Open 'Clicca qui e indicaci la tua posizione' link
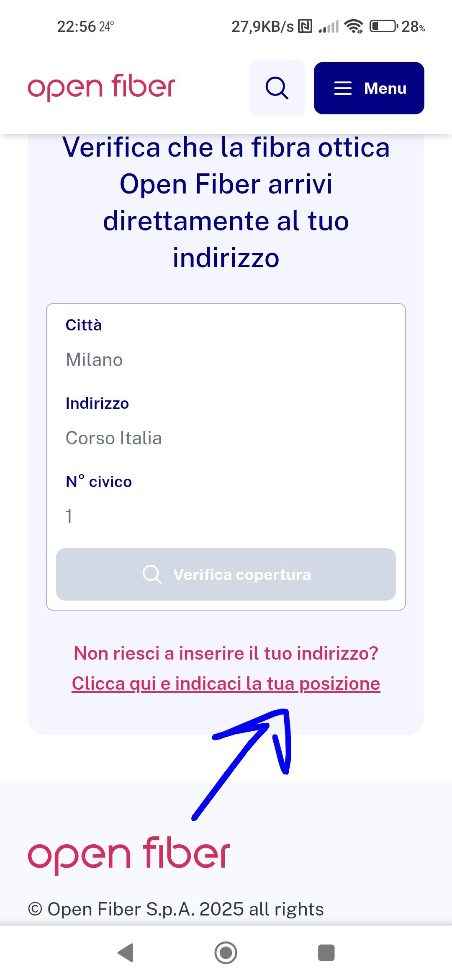Viewport: 452px width, 980px height. point(226,683)
